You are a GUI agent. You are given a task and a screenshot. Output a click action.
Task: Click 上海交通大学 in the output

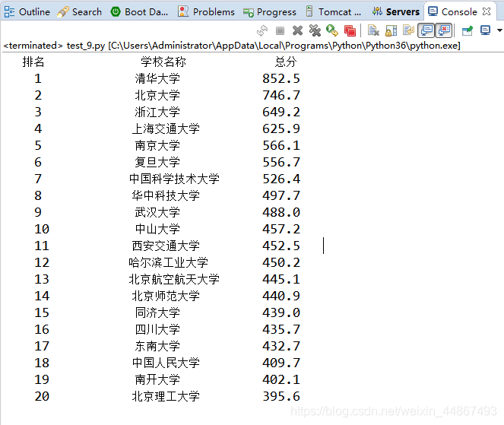pos(166,128)
